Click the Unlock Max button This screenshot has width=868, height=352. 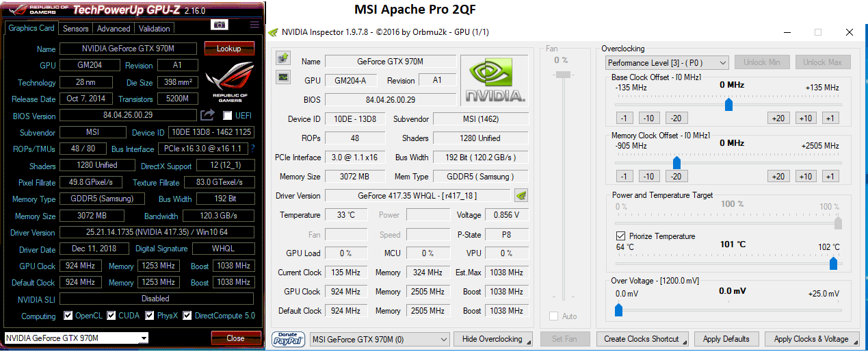[x=822, y=62]
